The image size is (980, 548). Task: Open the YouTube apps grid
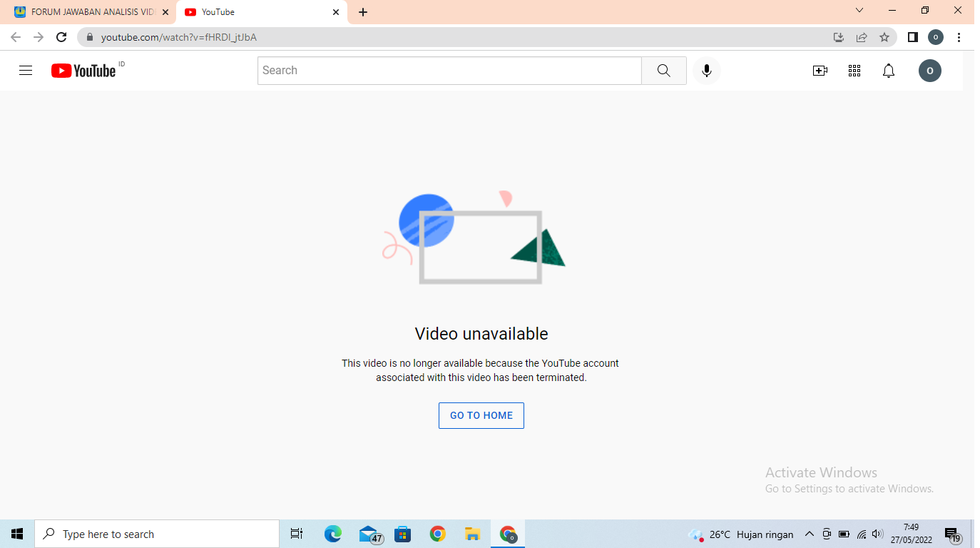pos(854,71)
